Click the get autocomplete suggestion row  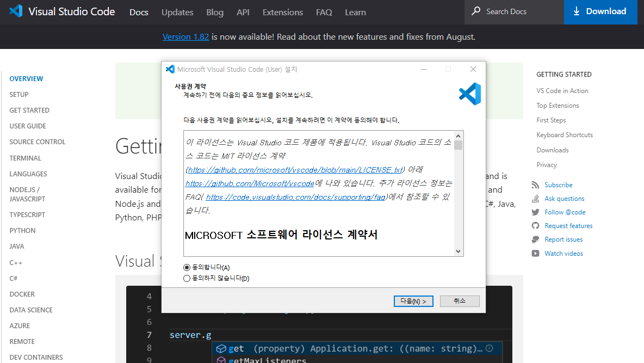point(357,349)
